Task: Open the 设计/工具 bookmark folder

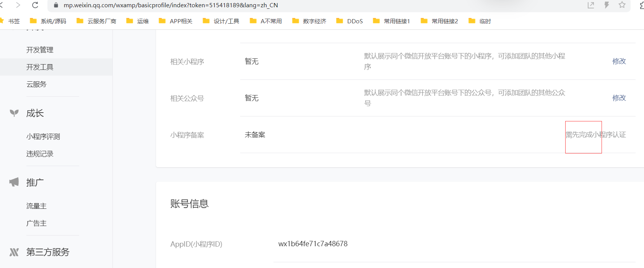Action: pos(221,21)
